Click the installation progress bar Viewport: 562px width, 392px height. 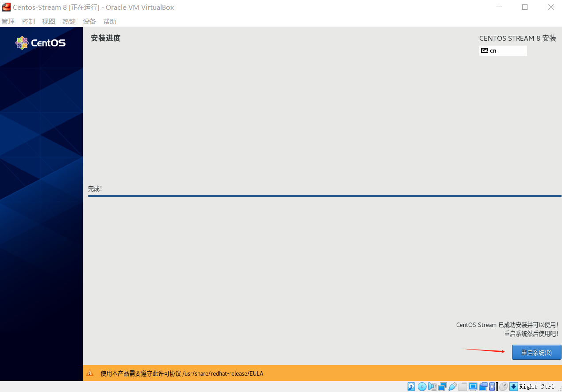pos(324,196)
